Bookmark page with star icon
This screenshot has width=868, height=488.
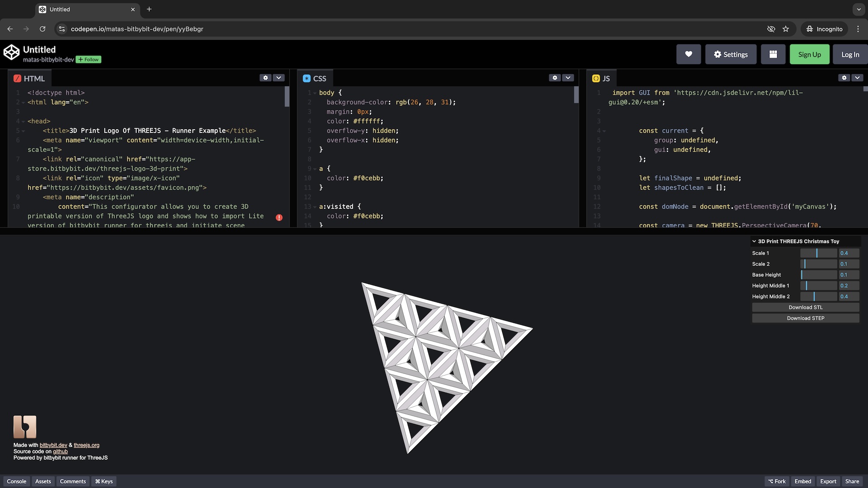(x=786, y=29)
